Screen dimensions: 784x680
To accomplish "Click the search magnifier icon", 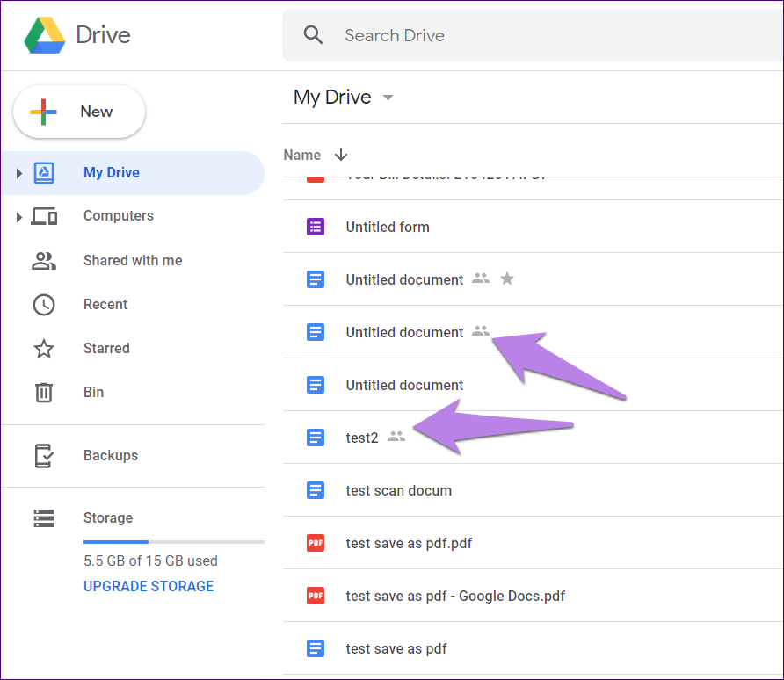I will (313, 35).
